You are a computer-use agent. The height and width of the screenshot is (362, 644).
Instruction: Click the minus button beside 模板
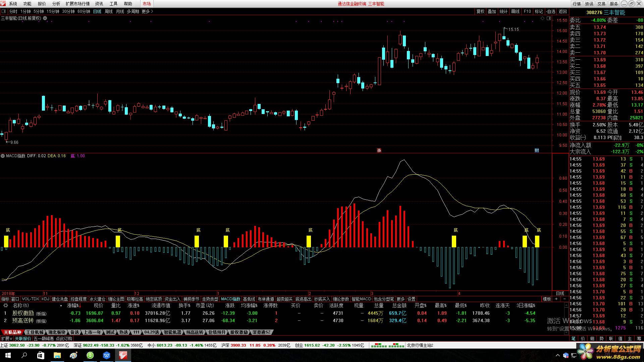[x=564, y=299]
